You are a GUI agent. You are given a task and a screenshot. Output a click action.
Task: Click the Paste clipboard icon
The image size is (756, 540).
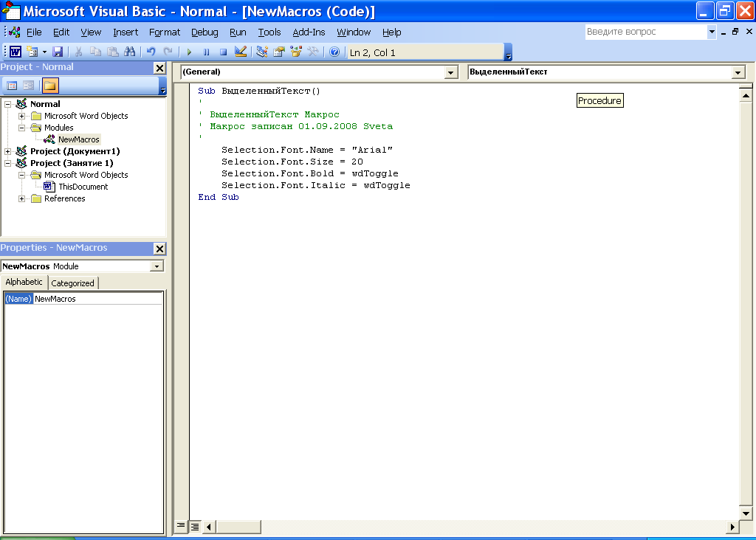click(112, 52)
